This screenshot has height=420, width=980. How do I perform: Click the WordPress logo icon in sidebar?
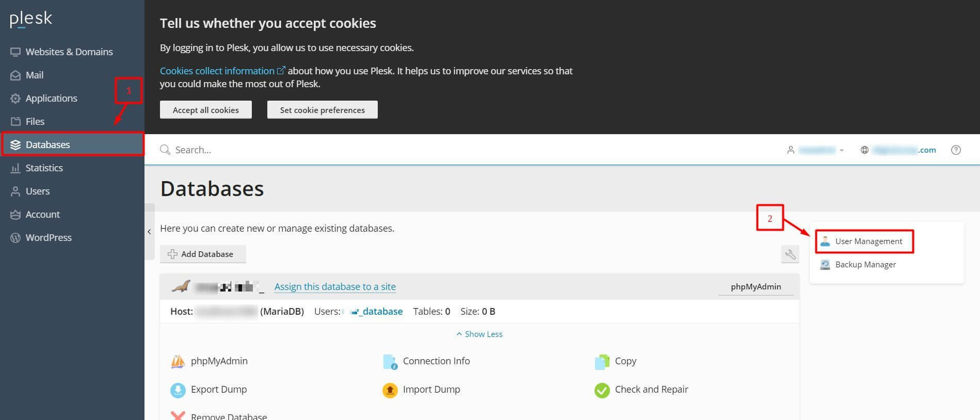(x=15, y=237)
